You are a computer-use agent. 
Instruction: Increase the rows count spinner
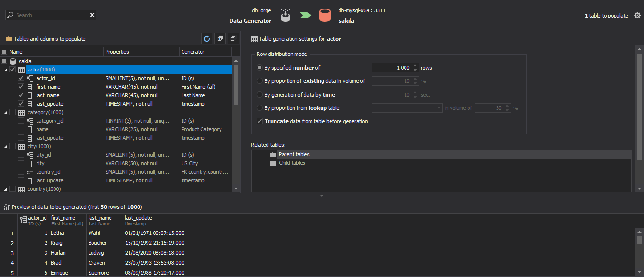click(x=415, y=66)
